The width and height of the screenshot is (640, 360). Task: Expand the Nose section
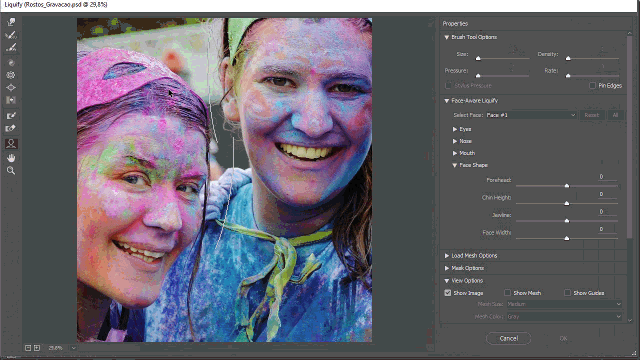pos(455,141)
